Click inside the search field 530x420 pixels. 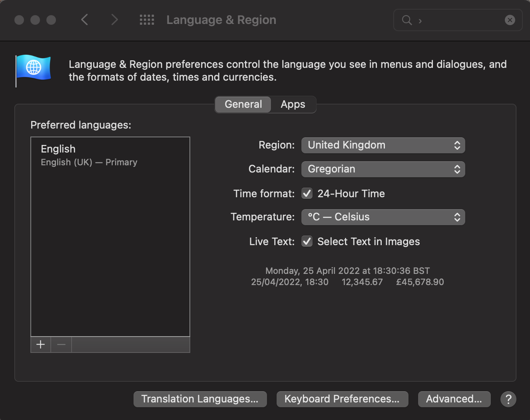point(458,20)
